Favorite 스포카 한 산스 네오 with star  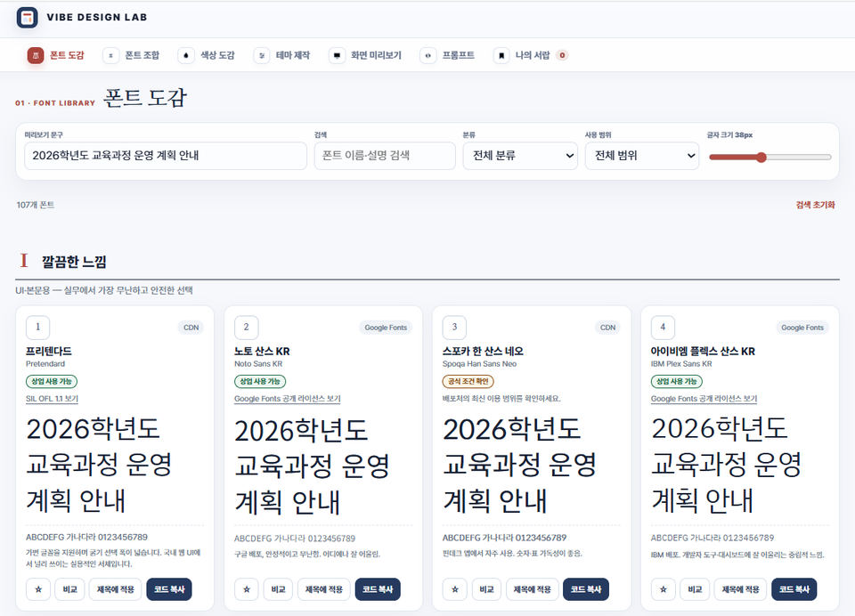coord(455,589)
